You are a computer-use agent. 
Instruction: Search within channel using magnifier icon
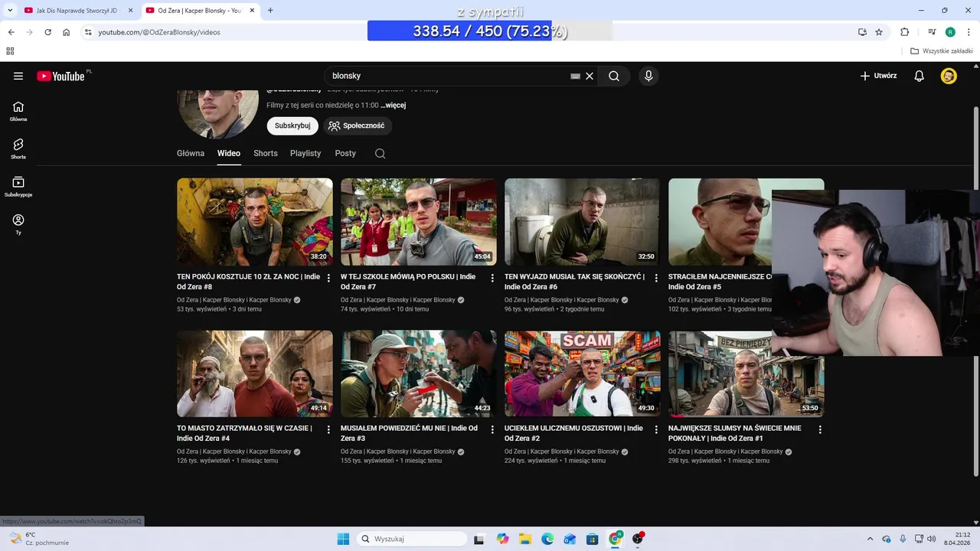click(380, 153)
